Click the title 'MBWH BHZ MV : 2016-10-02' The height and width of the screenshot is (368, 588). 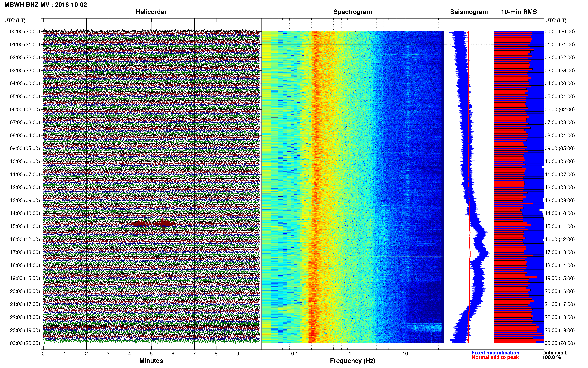click(x=45, y=5)
